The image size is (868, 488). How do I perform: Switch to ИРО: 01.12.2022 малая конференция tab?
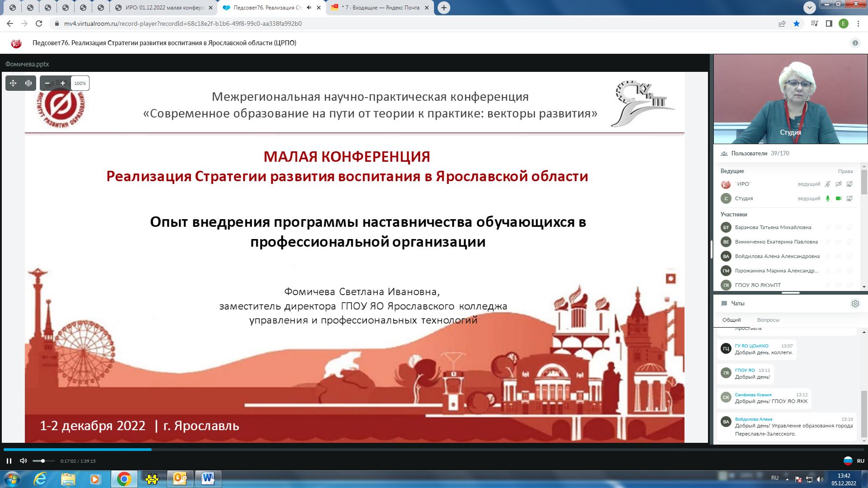(x=164, y=8)
